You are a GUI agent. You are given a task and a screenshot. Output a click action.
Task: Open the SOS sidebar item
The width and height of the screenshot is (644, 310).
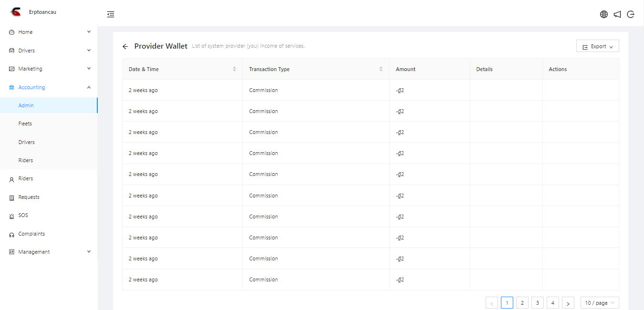pyautogui.click(x=23, y=215)
